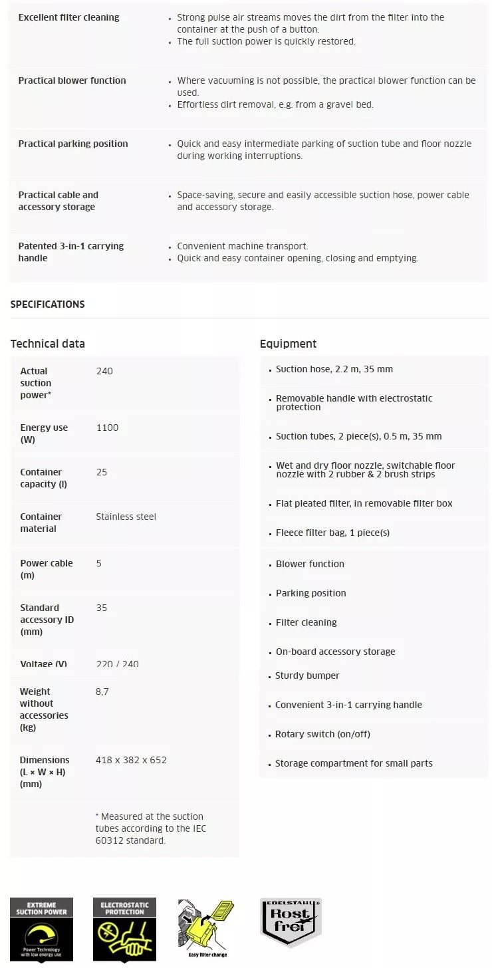Select the SPECIFICATIONS section heading
The height and width of the screenshot is (980, 492).
point(47,305)
